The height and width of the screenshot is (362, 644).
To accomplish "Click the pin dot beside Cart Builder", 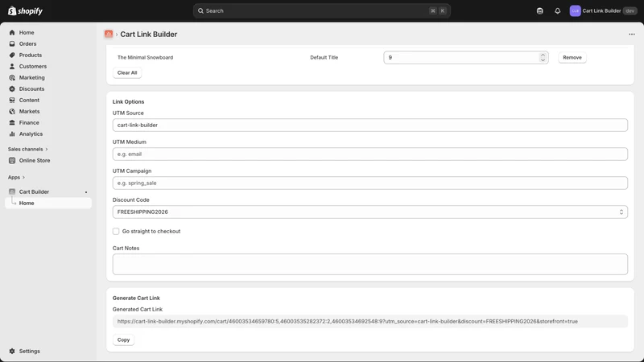I will [86, 192].
